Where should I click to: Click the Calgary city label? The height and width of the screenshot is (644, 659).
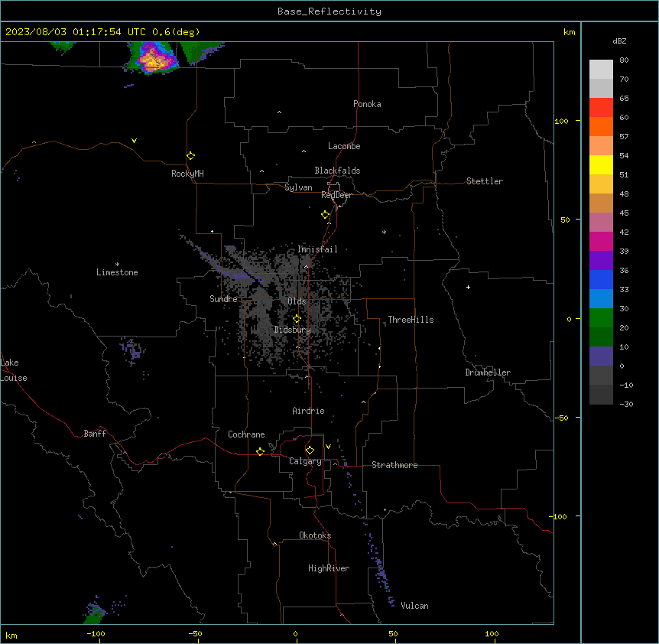305,461
